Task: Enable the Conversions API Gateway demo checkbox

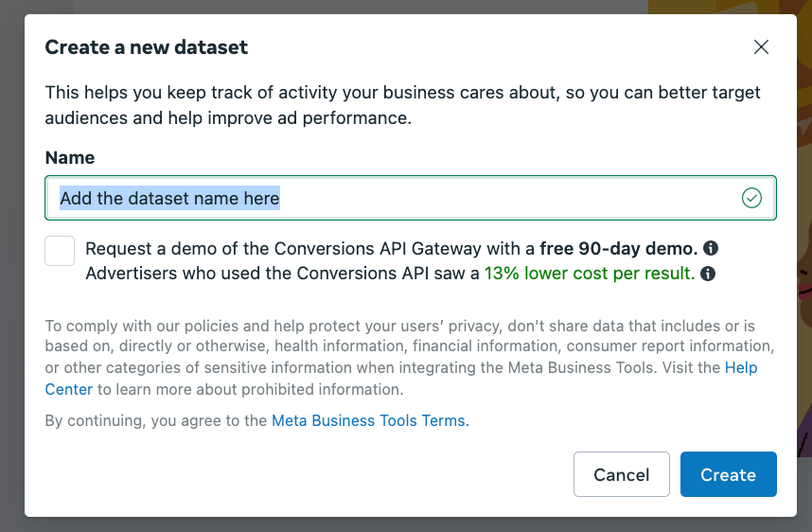Action: coord(60,251)
